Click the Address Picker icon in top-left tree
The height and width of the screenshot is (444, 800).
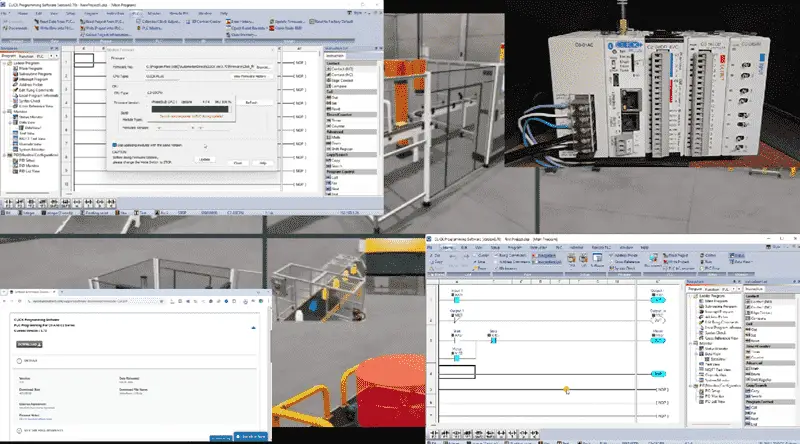point(15,85)
